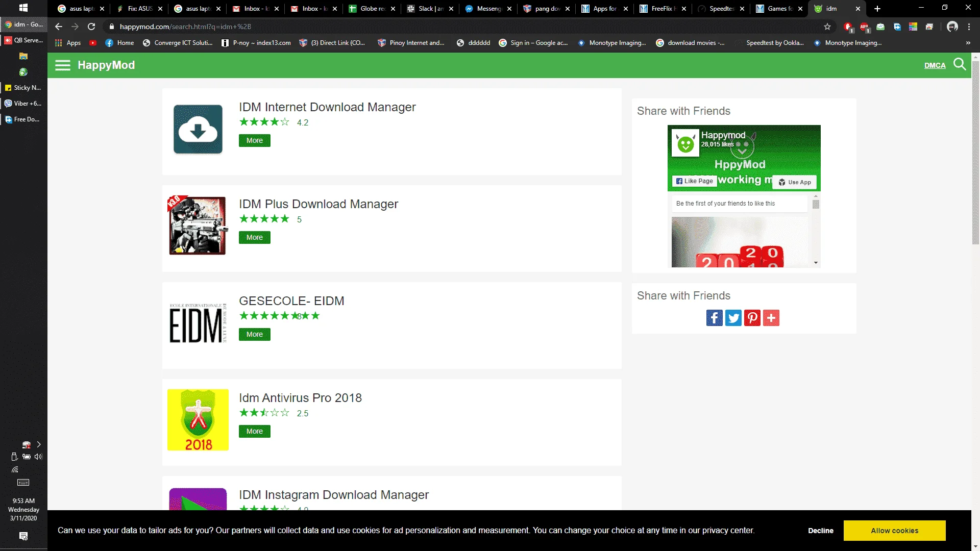Share on Pinterest icon
This screenshot has height=551, width=980.
tap(752, 318)
